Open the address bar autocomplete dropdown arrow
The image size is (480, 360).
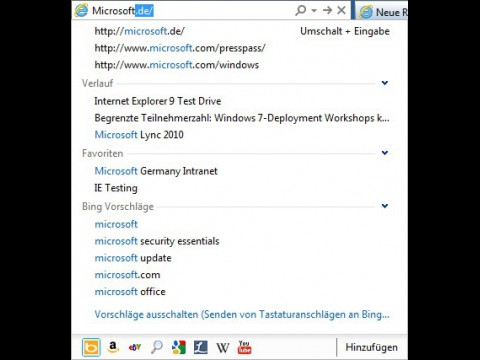point(314,11)
